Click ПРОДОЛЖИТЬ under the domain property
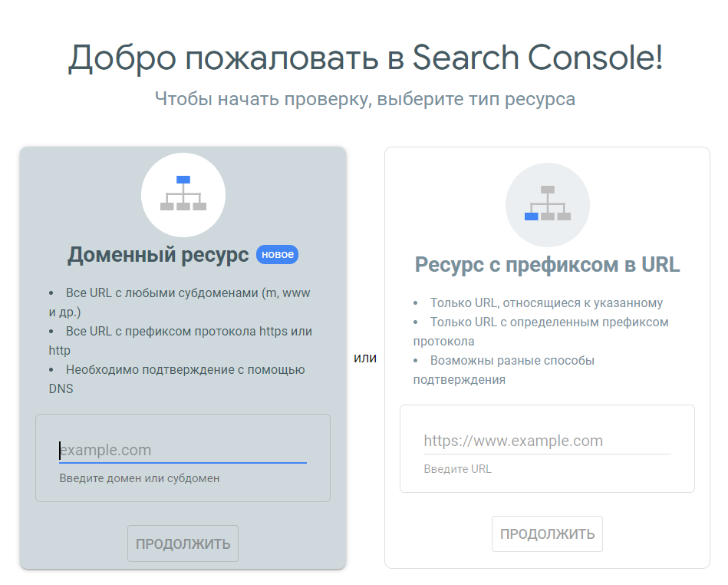 coord(183,544)
